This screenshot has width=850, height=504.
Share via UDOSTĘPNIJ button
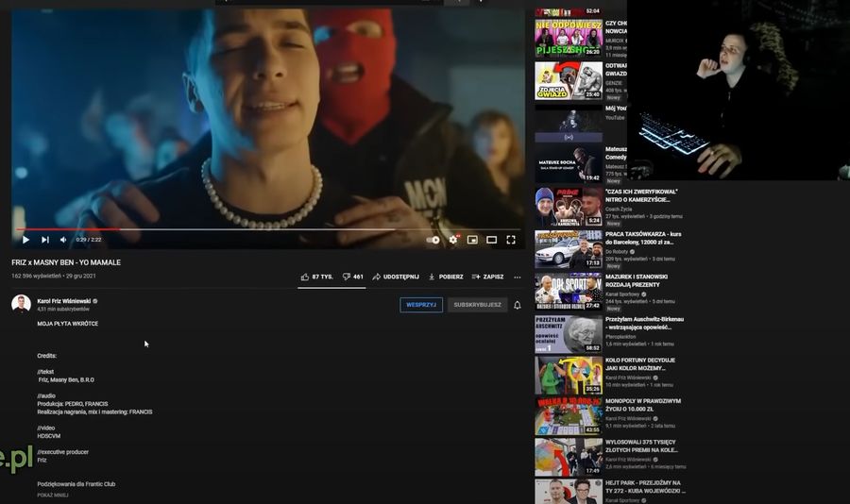[396, 277]
